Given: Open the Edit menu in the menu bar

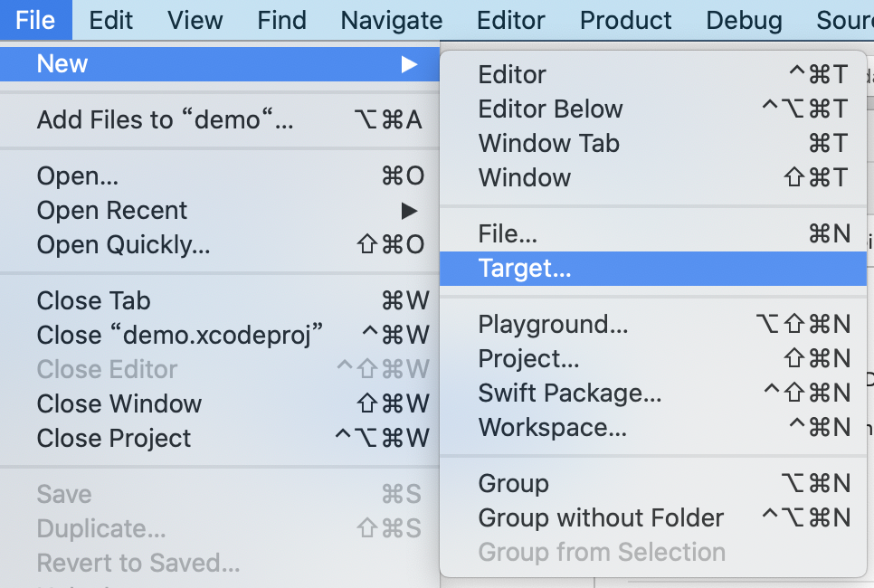Looking at the screenshot, I should coord(111,20).
